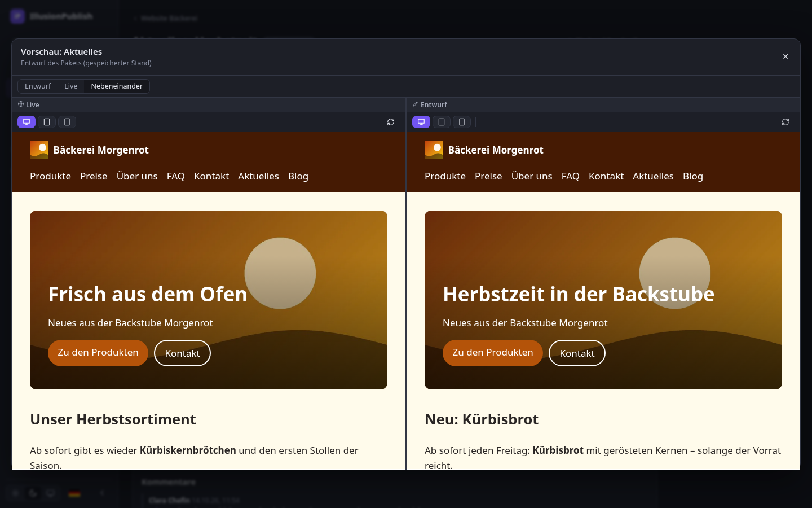This screenshot has width=812, height=508.
Task: Click the Entwurf pane header label
Action: [x=430, y=104]
